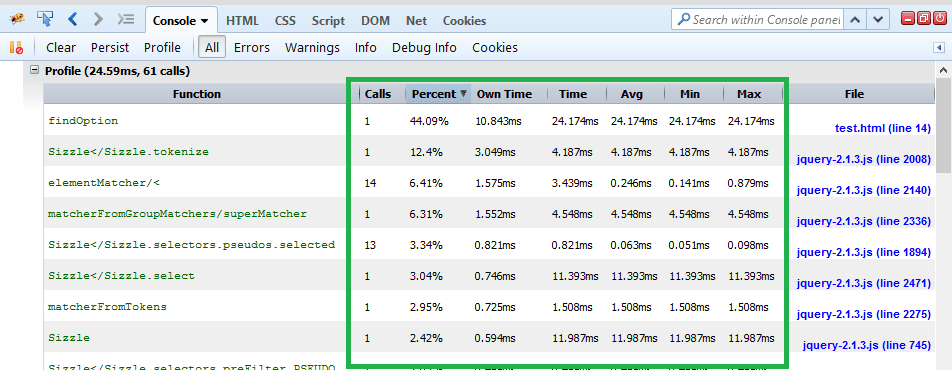Click the 44.09% percent value

pyautogui.click(x=429, y=122)
